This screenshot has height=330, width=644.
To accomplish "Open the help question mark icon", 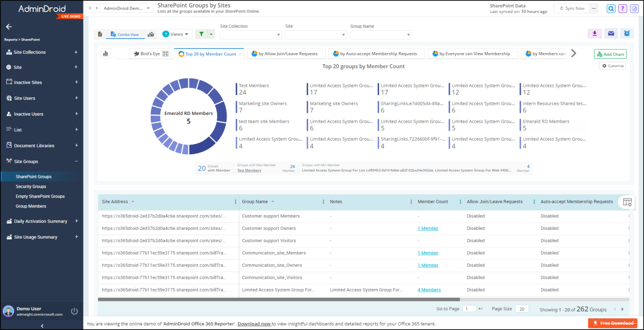I will [622, 8].
